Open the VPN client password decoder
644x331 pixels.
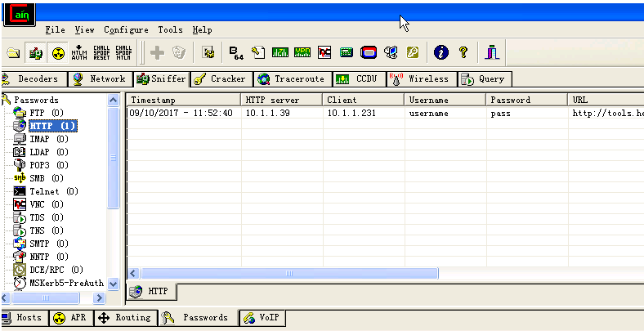[302, 52]
